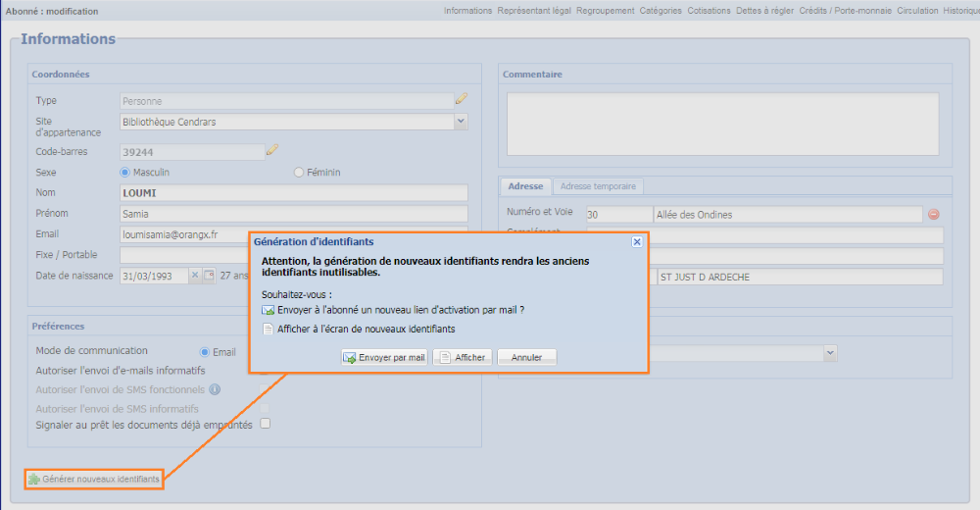This screenshot has width=980, height=510.
Task: Open the birth date calendar picker
Action: pos(209,276)
